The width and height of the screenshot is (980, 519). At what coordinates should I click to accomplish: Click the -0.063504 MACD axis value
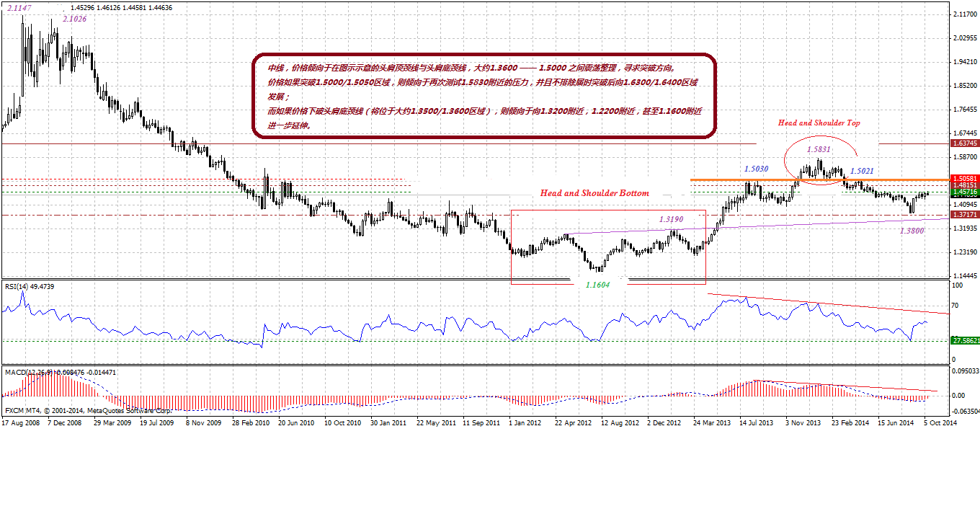[x=965, y=410]
